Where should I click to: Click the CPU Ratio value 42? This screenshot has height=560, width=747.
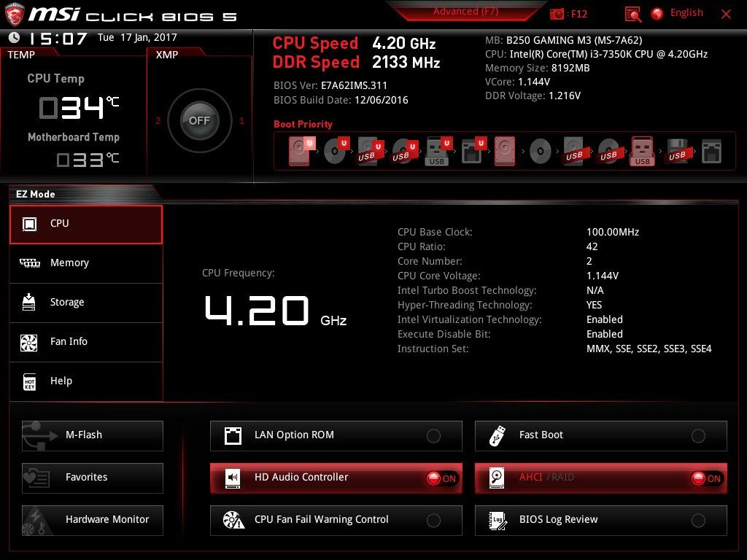(x=592, y=246)
